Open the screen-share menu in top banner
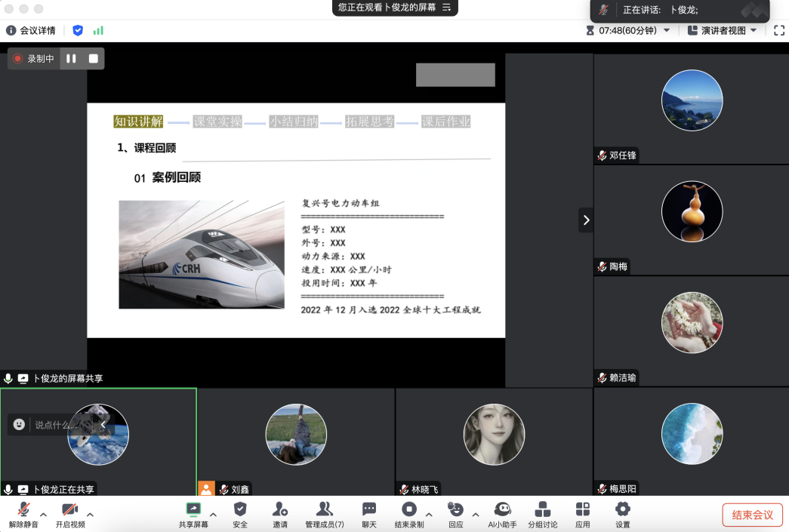The height and width of the screenshot is (532, 789). [446, 8]
